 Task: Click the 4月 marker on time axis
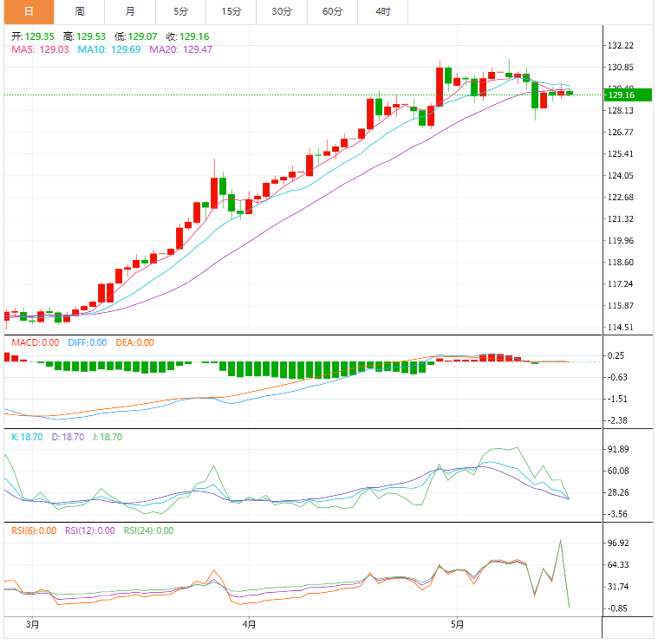pyautogui.click(x=249, y=624)
